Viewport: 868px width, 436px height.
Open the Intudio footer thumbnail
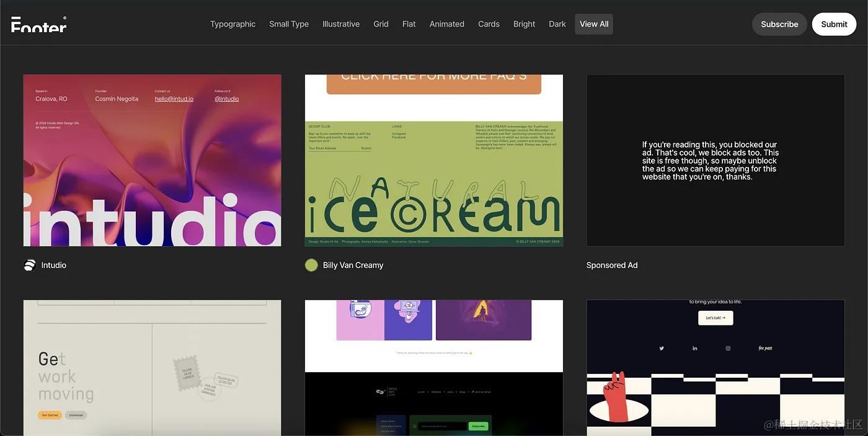coord(153,161)
